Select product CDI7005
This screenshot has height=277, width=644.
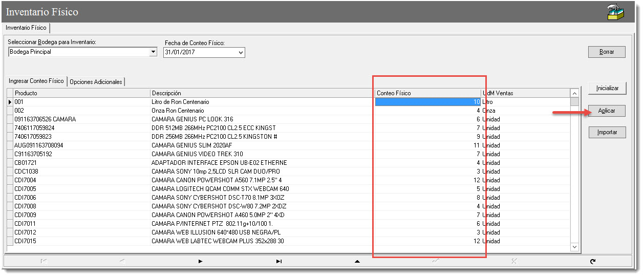25,189
